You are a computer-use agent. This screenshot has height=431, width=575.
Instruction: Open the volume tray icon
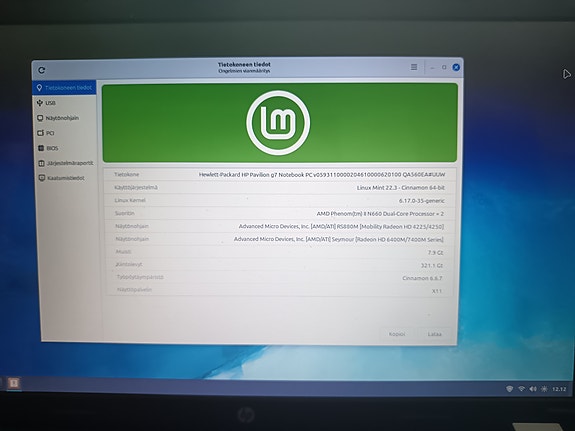[x=533, y=389]
